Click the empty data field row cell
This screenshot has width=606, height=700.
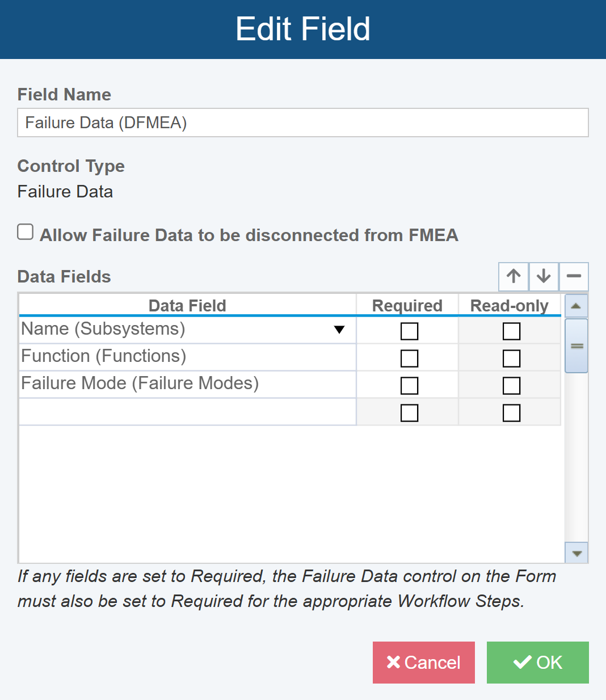(x=187, y=412)
